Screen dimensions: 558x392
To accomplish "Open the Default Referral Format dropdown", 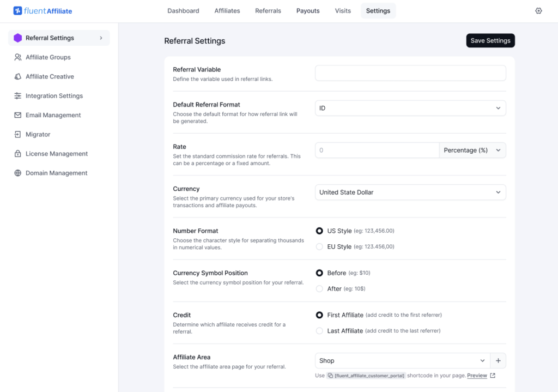I will (x=410, y=108).
